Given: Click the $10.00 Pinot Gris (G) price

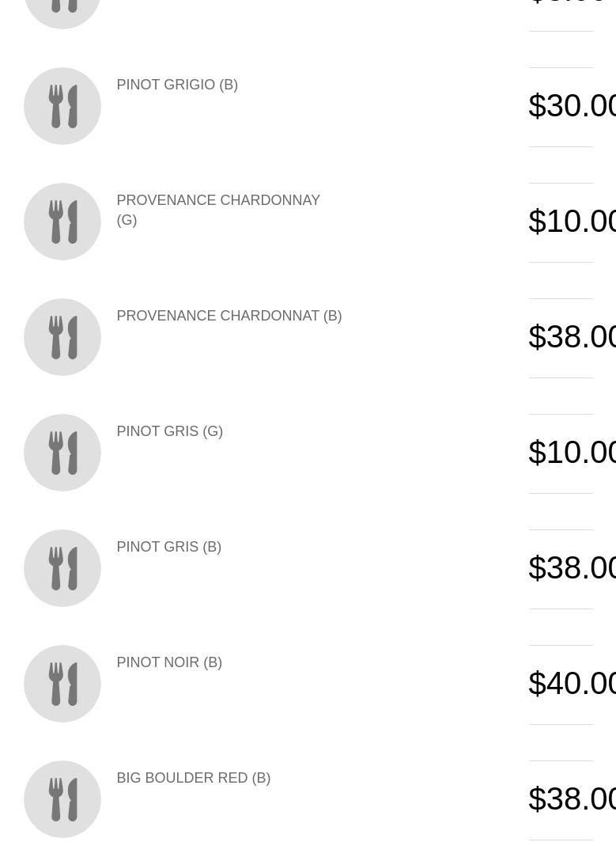Looking at the screenshot, I should [x=572, y=453].
